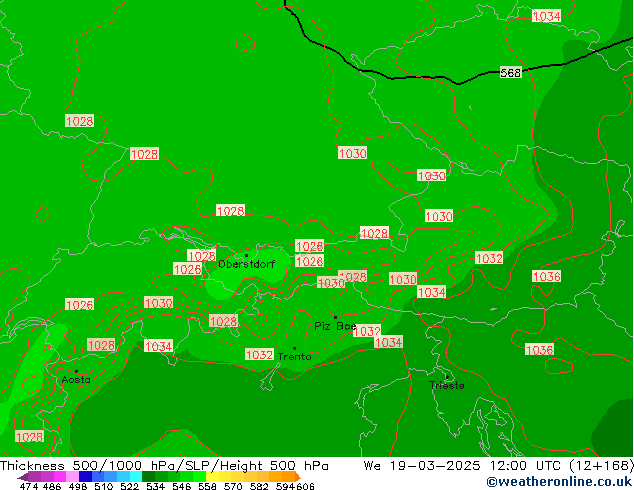
Task: Select the legend value 510
Action: (104, 486)
